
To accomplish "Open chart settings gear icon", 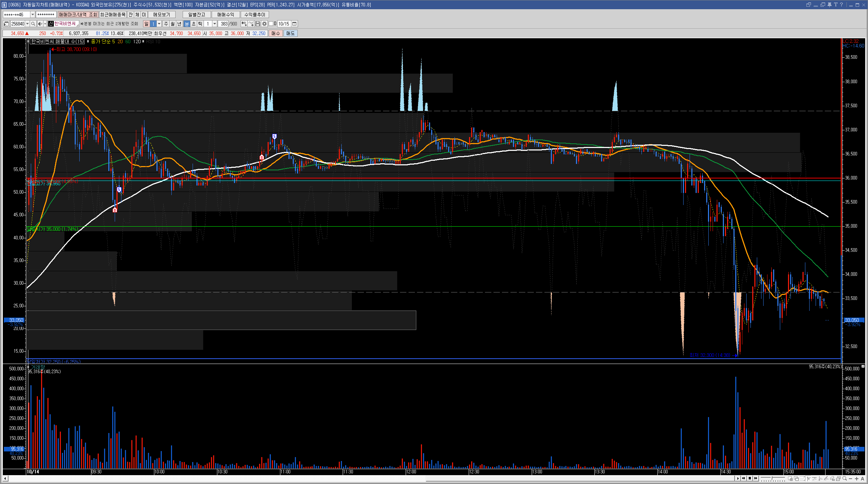I will (264, 24).
